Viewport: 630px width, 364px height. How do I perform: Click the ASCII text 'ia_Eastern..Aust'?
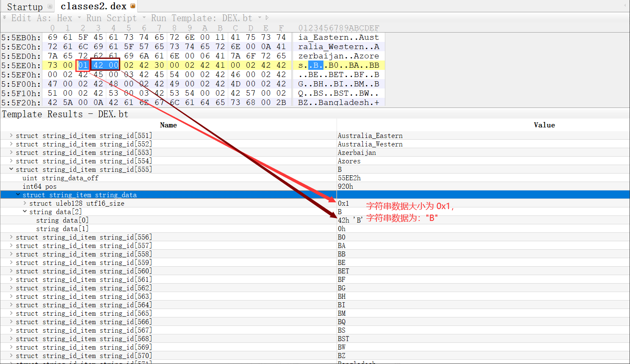(x=339, y=37)
